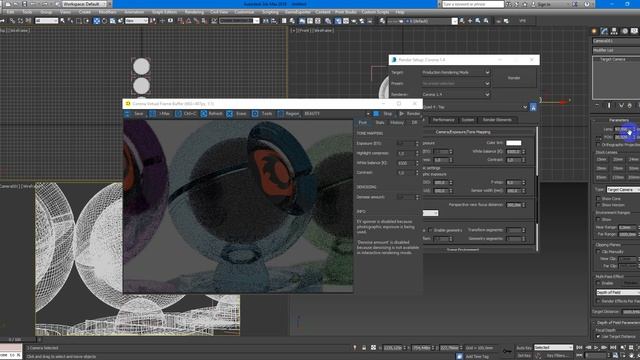
Task: Click F-stop value field in Render Setup
Action: pos(513,182)
